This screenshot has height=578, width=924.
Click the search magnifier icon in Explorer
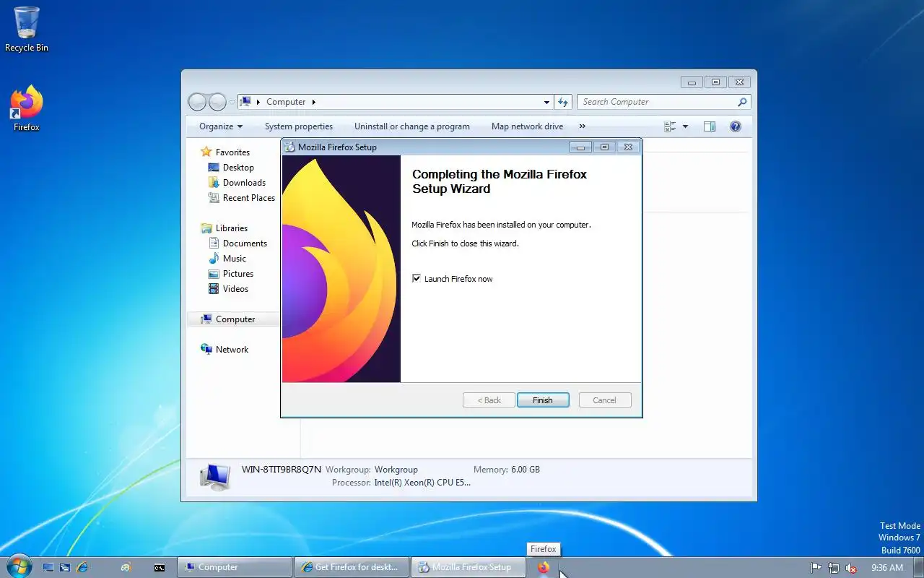coord(742,102)
